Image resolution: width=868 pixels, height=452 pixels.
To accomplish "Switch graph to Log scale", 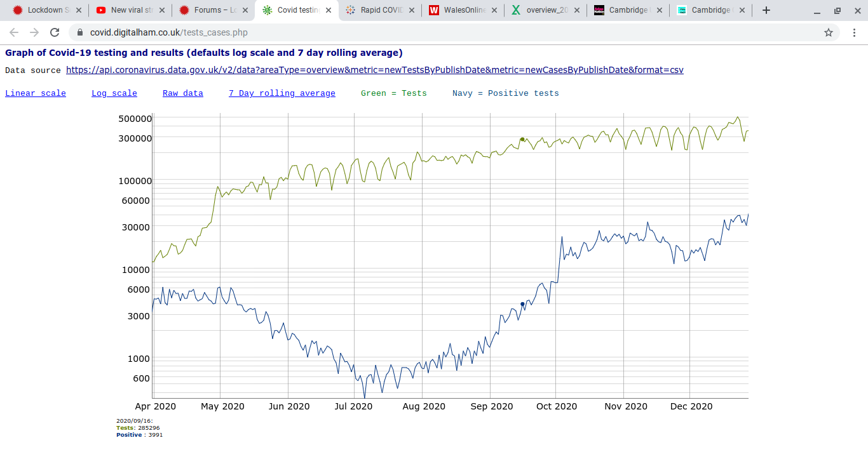I will (x=114, y=93).
